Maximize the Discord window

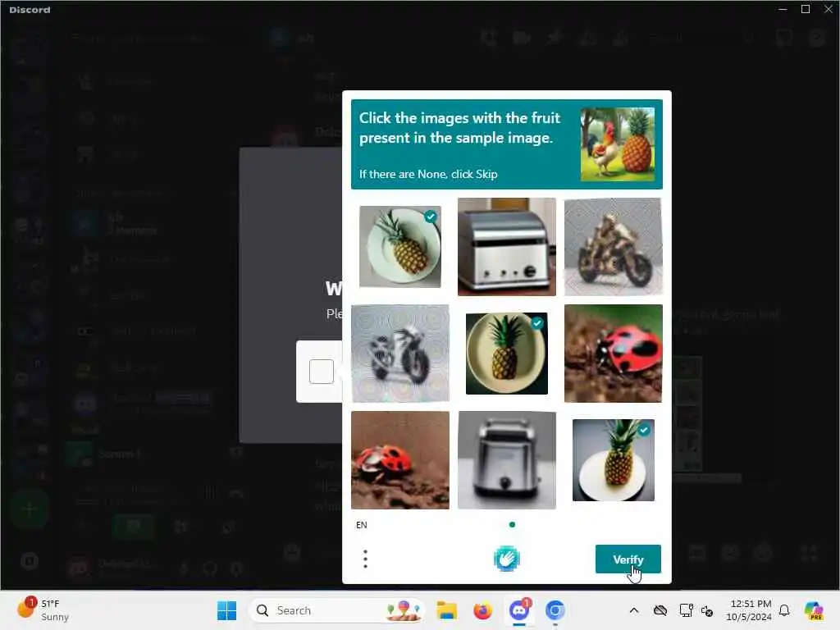coord(806,9)
